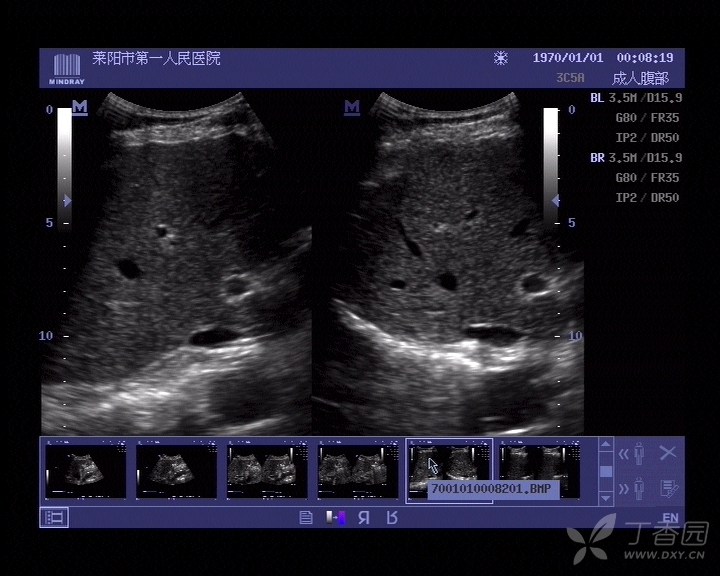Click the Mindray logo
720x576 pixels.
click(67, 69)
